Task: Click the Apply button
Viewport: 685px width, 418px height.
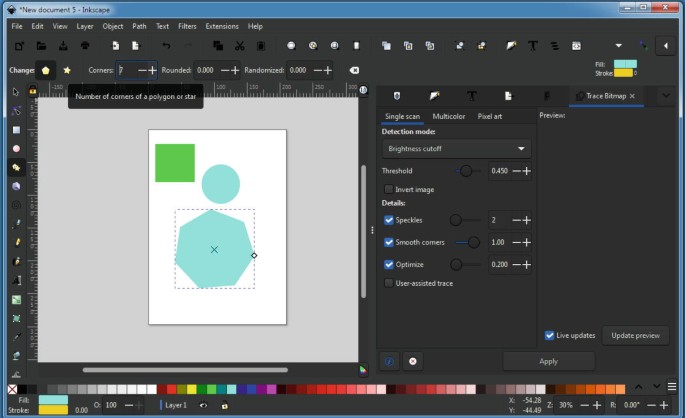Action: point(549,361)
